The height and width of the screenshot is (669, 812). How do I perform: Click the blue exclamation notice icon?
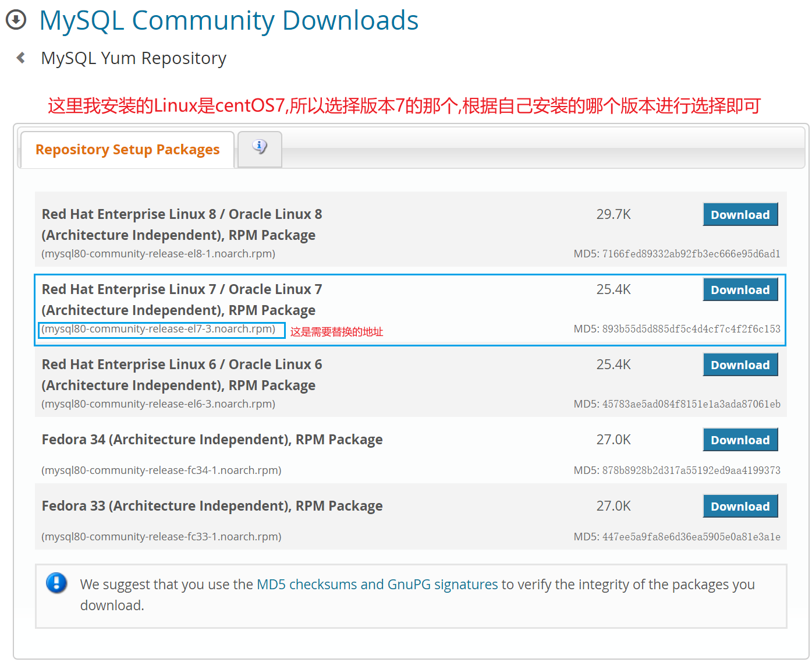point(56,582)
